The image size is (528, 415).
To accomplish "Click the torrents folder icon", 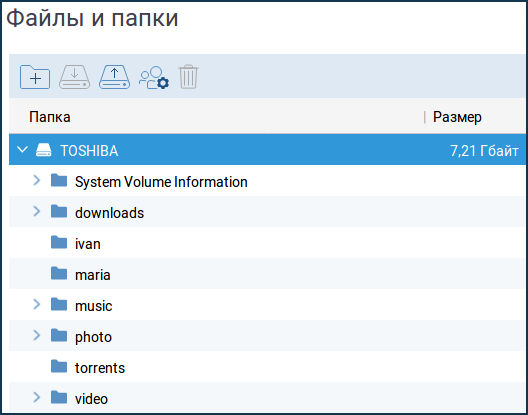I will pyautogui.click(x=59, y=366).
